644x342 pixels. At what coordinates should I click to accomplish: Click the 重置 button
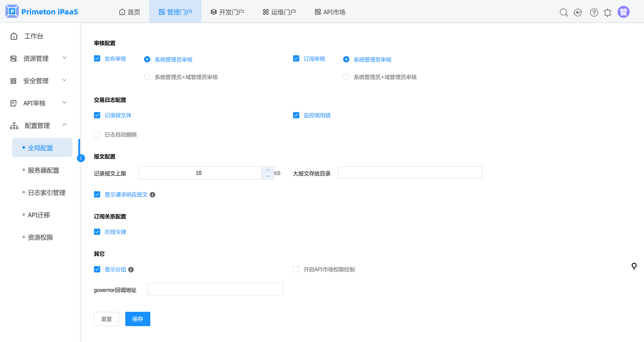106,319
